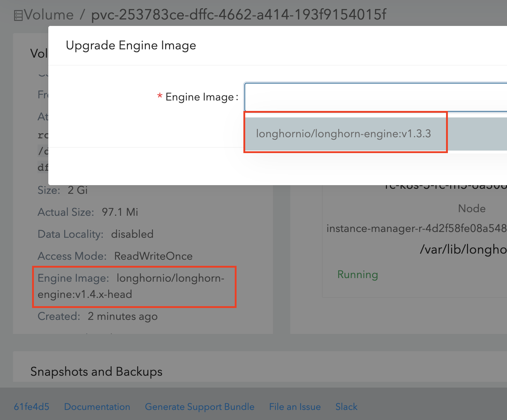Open the Documentation link in the footer
Screen dimensions: 507x420
97,407
